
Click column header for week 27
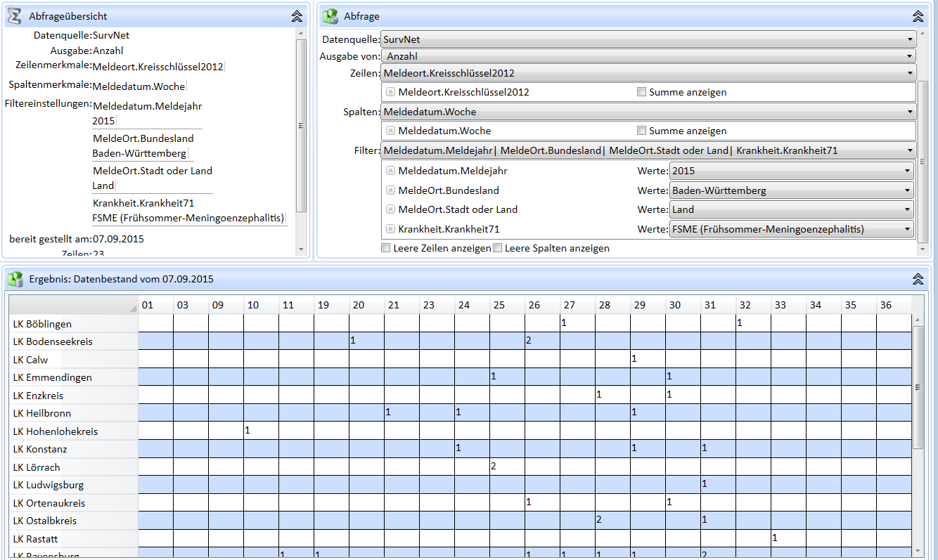pos(577,305)
